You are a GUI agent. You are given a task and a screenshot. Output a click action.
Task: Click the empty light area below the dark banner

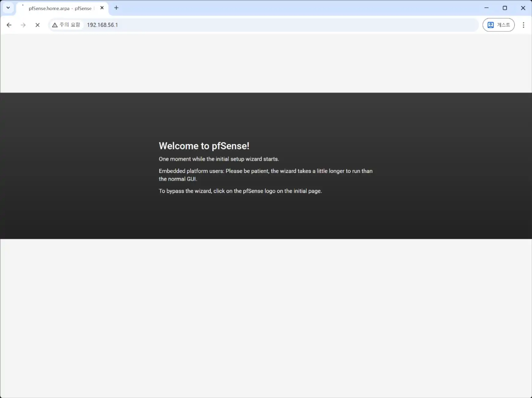pos(266,318)
